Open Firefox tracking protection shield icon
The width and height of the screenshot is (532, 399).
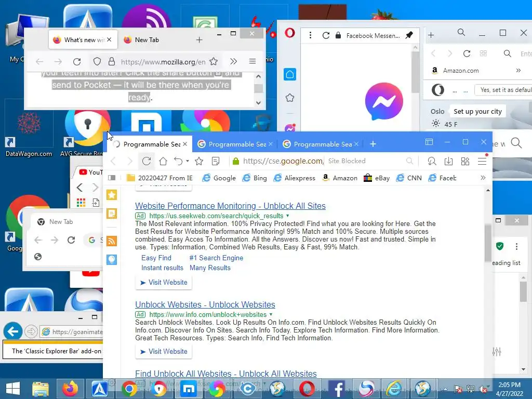[x=97, y=61]
